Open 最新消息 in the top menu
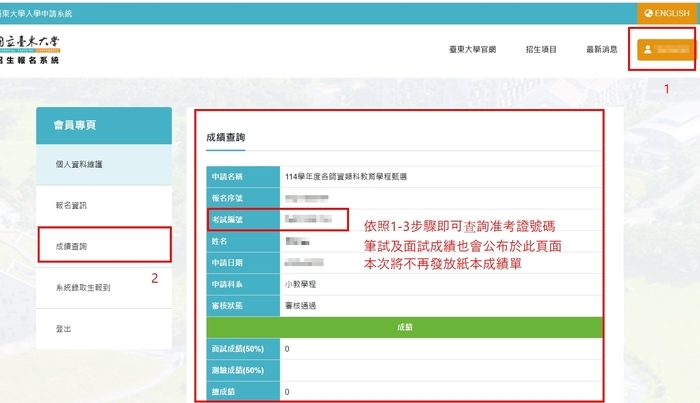 [601, 50]
